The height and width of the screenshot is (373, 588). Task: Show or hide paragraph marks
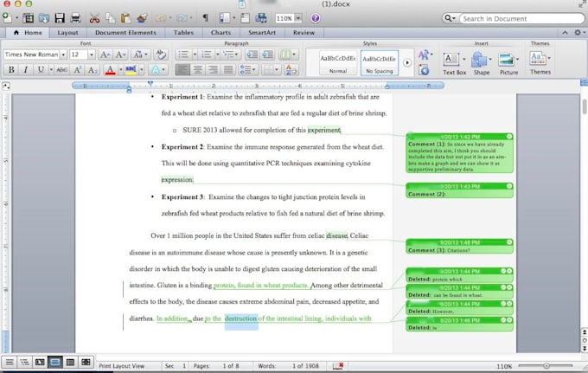tap(205, 18)
